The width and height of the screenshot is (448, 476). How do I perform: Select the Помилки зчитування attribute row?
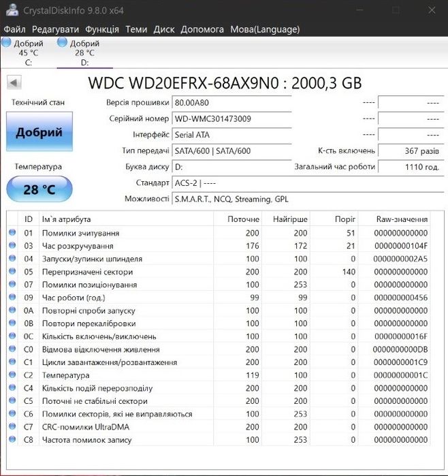coord(219,233)
